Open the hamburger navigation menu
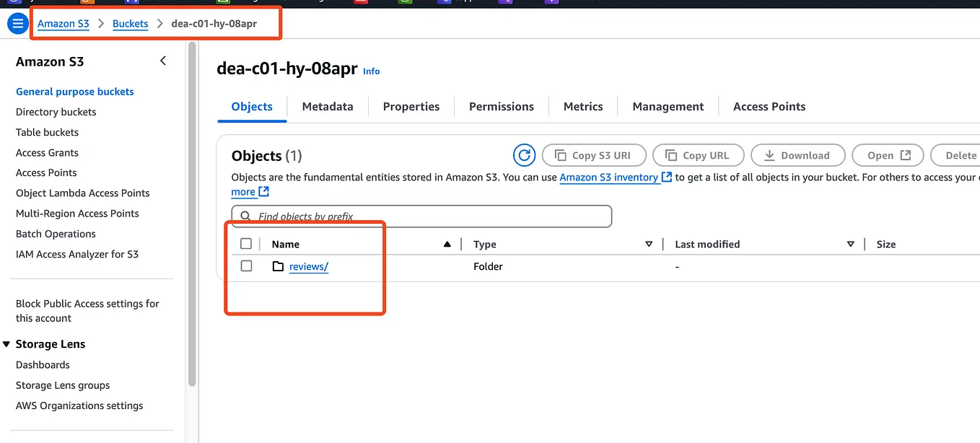980x443 pixels. pos(17,22)
